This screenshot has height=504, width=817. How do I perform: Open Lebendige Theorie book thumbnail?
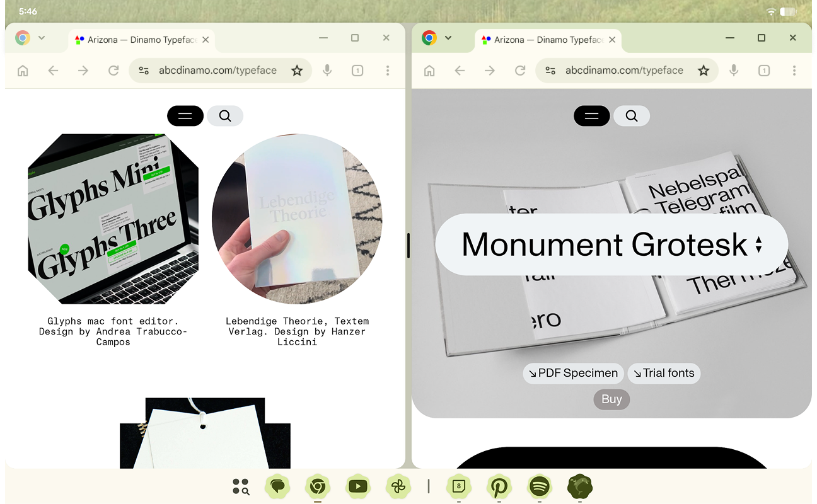[x=297, y=219]
